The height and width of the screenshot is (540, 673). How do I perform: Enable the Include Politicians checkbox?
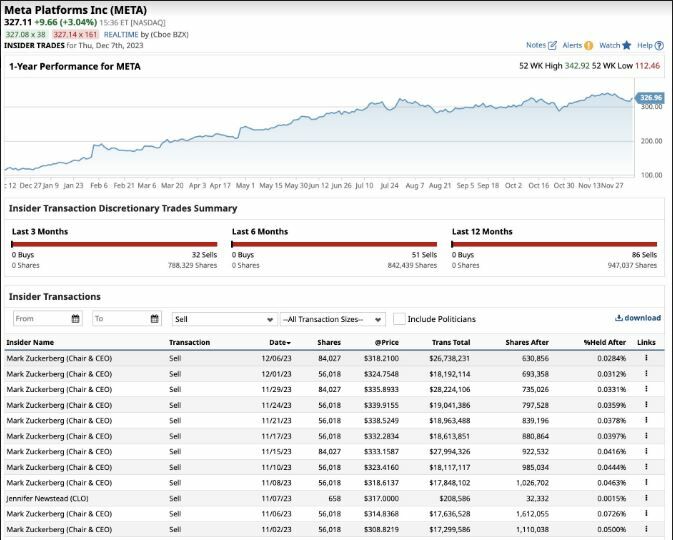tap(399, 319)
